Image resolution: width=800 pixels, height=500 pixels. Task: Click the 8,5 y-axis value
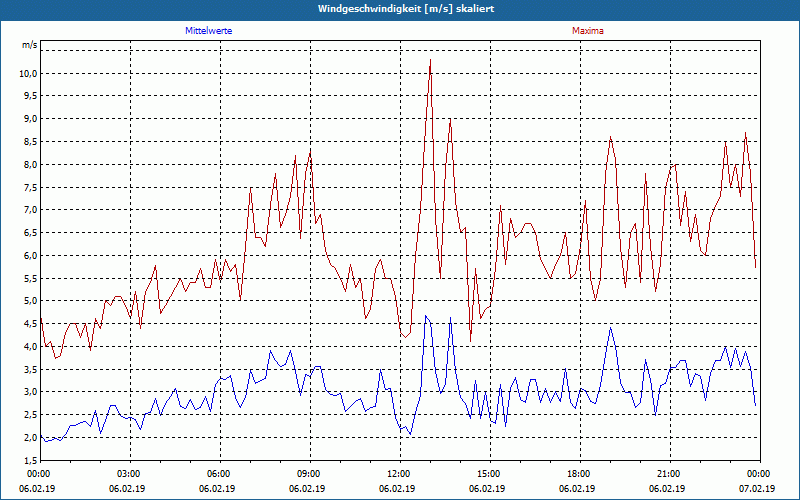point(31,141)
